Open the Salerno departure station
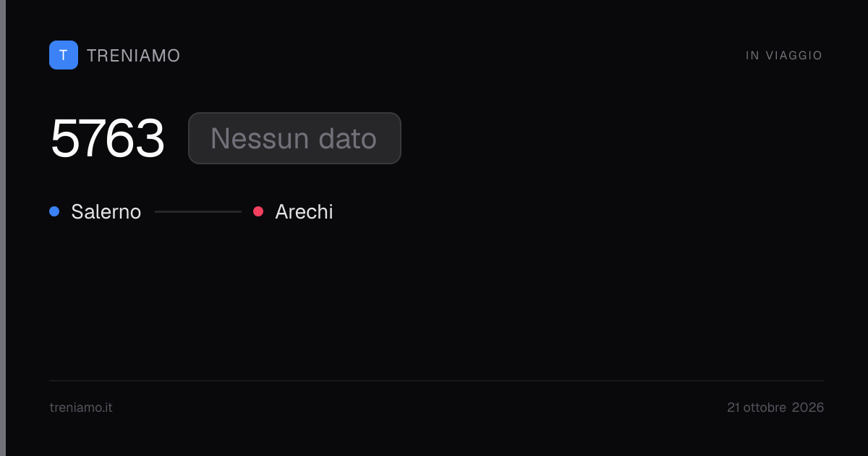Image resolution: width=868 pixels, height=456 pixels. pos(106,212)
